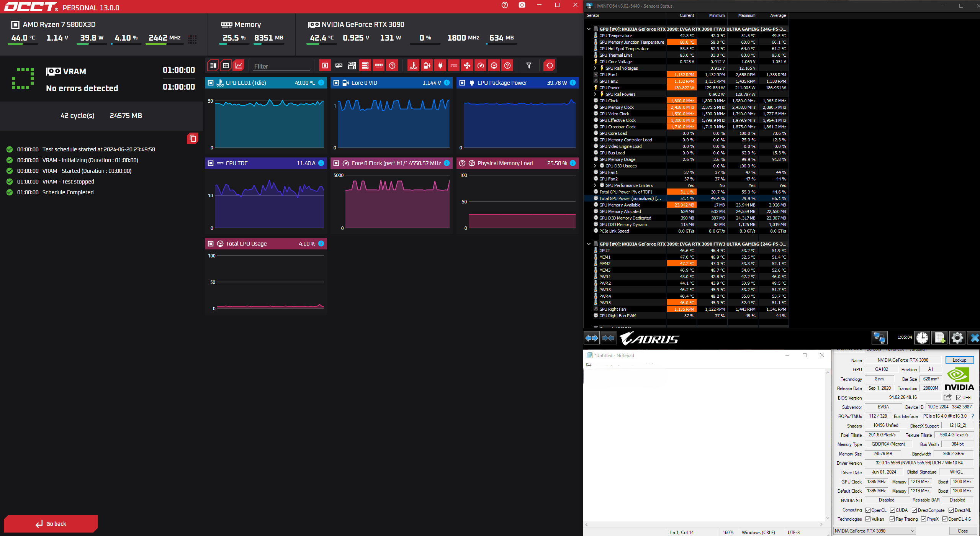The width and height of the screenshot is (980, 536).
Task: Click the reset graphs refresh icon
Action: pos(549,66)
